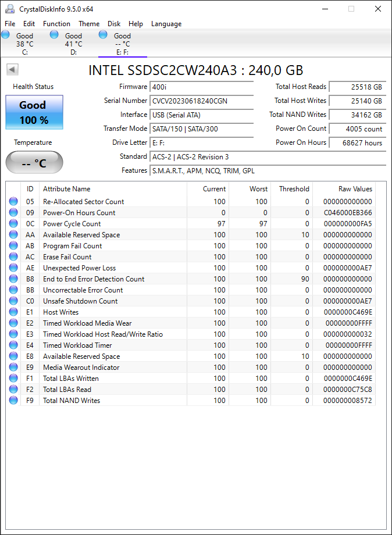This screenshot has width=392, height=535.
Task: Open the File menu
Action: pyautogui.click(x=10, y=23)
